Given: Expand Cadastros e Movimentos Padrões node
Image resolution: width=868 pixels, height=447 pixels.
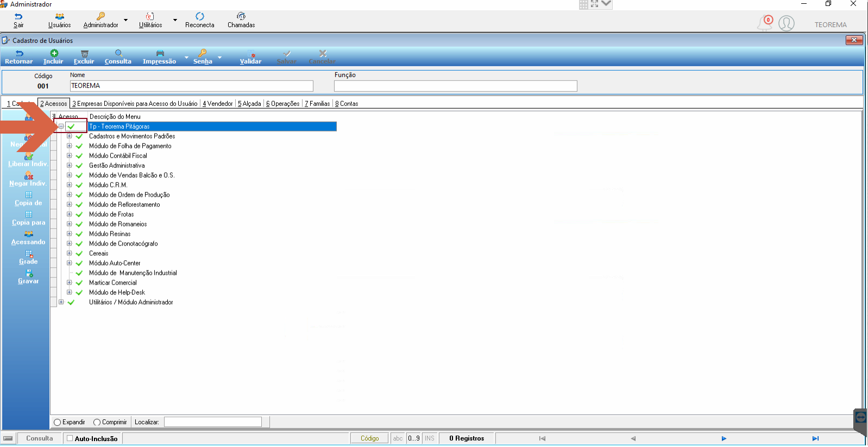Looking at the screenshot, I should (x=69, y=136).
